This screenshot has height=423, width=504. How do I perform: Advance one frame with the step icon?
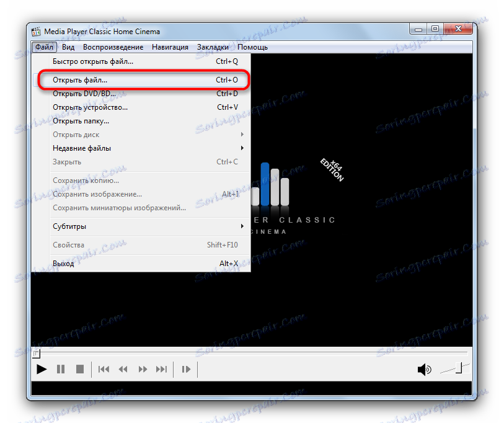(185, 369)
